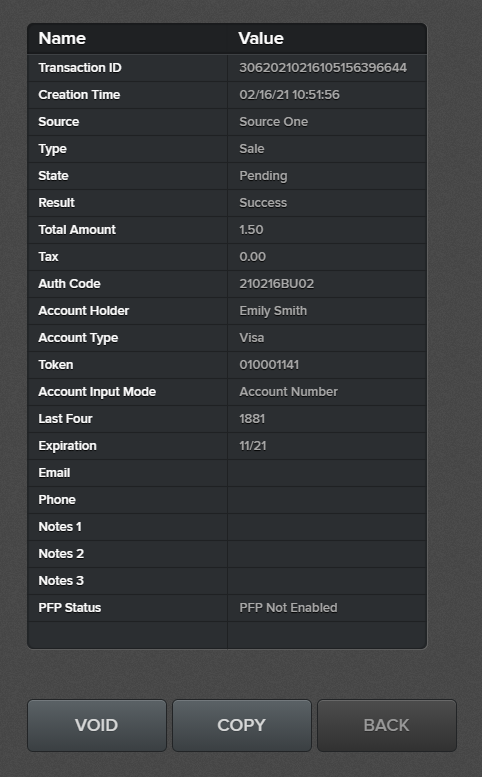Select the PFP Not Enabled status
The height and width of the screenshot is (777, 482).
point(288,608)
